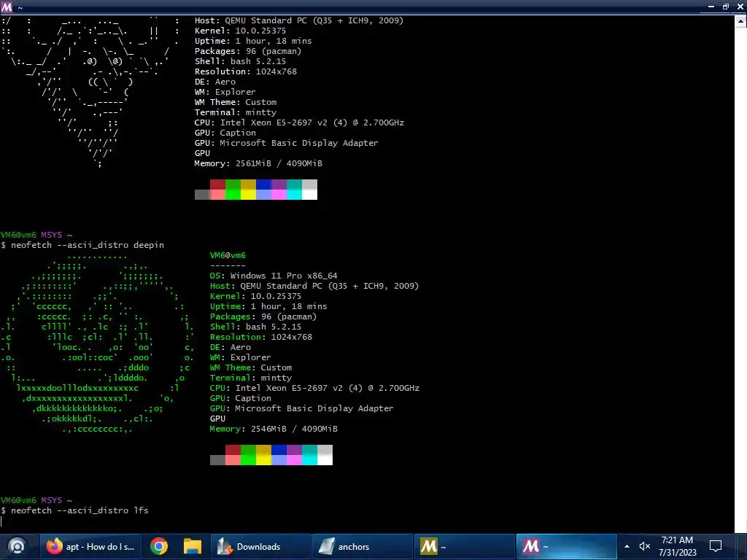Show hidden system tray icons
This screenshot has width=747, height=560.
[x=627, y=546]
